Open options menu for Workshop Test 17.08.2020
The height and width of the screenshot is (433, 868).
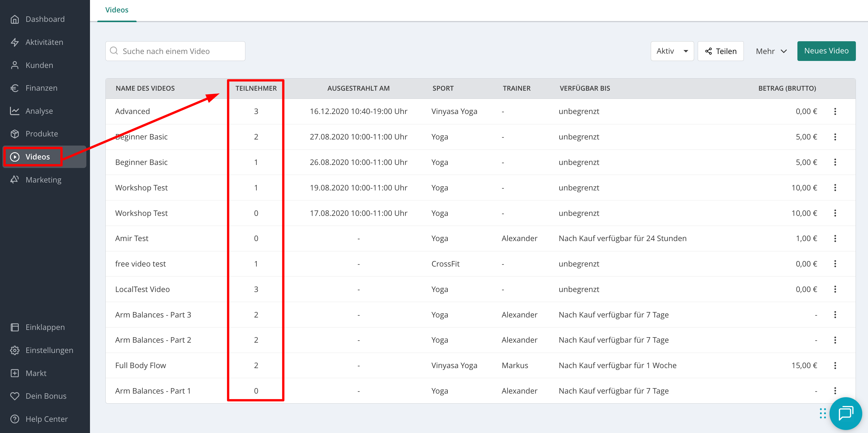pyautogui.click(x=835, y=213)
